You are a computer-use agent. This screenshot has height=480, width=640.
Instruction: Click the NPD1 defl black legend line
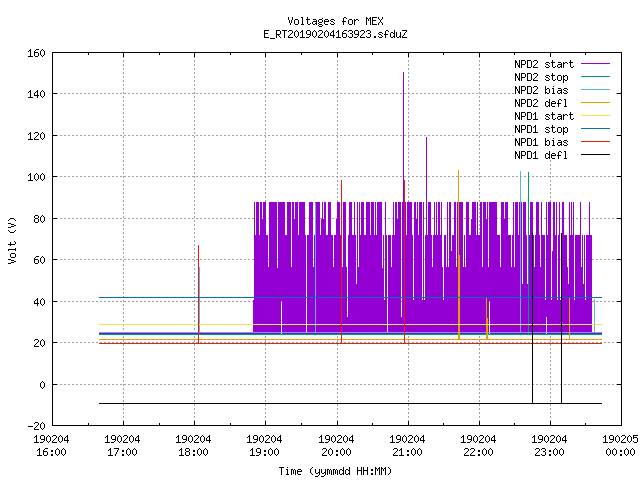coord(595,155)
